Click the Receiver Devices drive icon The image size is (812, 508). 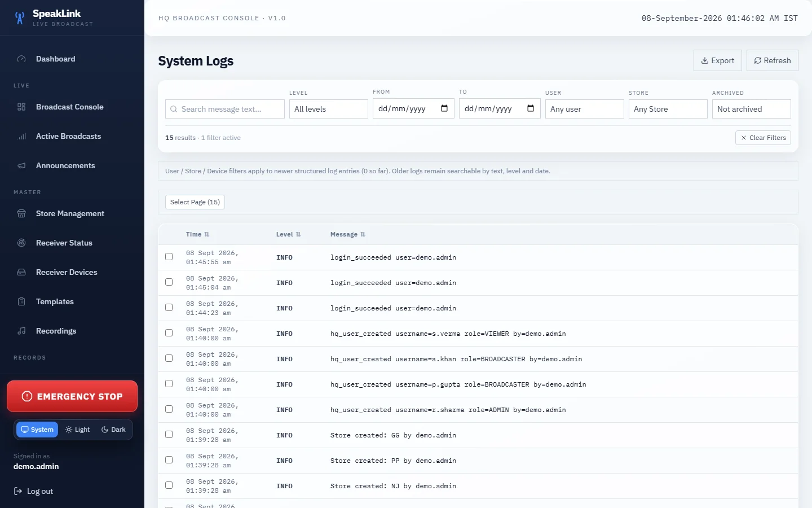click(x=21, y=272)
